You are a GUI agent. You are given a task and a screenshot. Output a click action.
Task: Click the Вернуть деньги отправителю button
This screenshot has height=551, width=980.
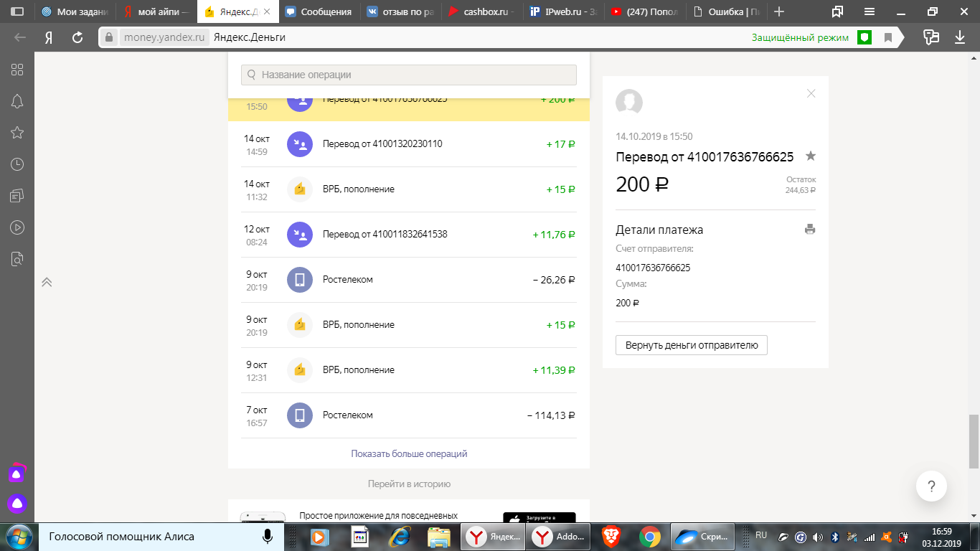[692, 345]
